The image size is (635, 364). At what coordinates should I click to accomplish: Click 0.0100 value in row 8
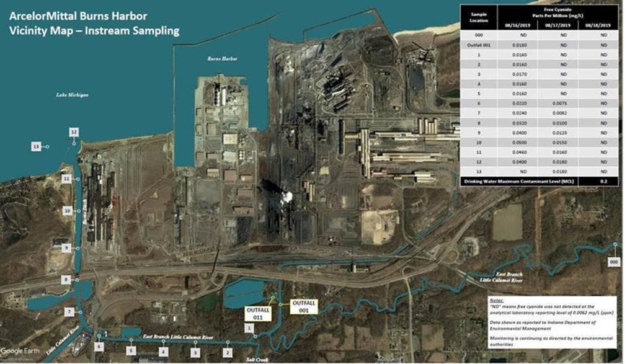click(x=560, y=123)
